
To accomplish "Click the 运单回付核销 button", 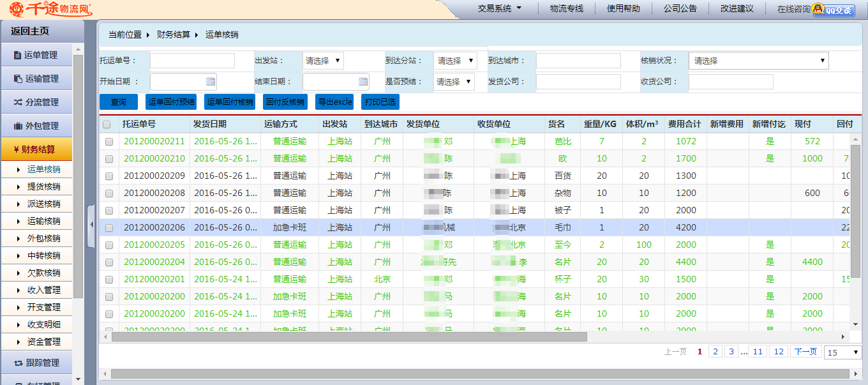I will pos(230,102).
